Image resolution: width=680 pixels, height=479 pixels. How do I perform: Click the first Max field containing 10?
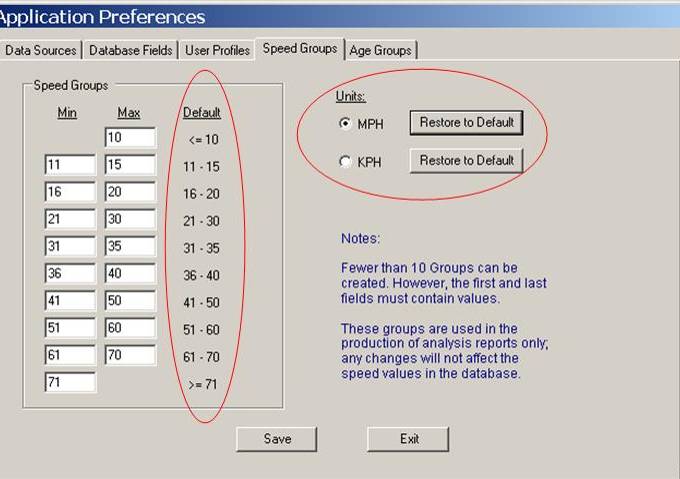[130, 138]
